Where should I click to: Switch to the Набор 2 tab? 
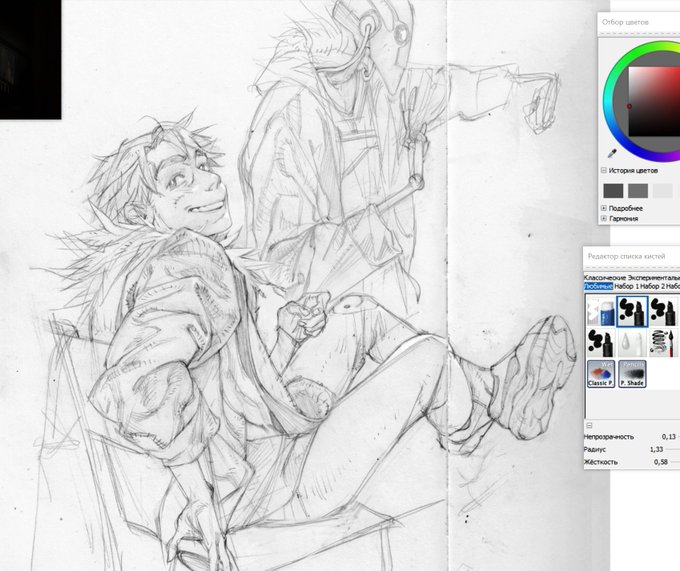[652, 286]
